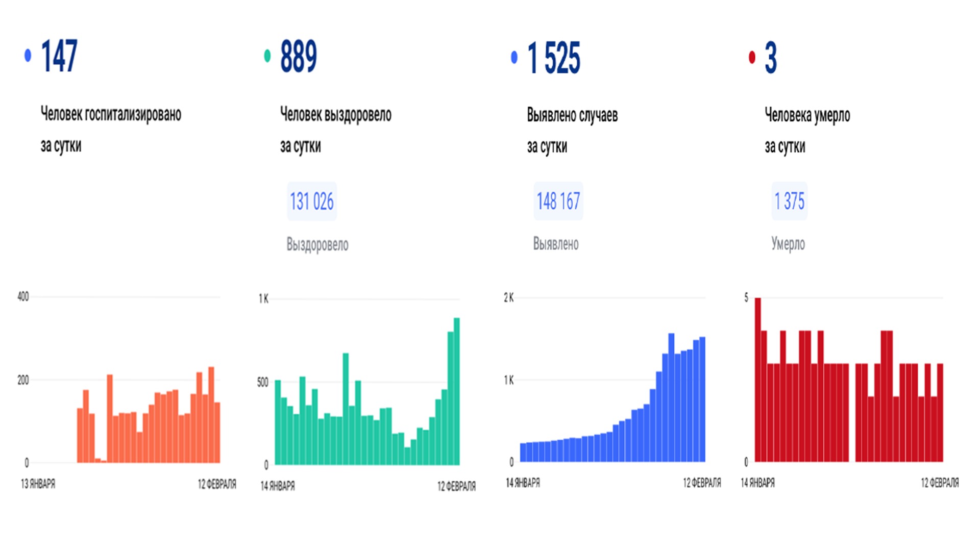Click '14 ЯНВАРЯ' label under green chart

click(278, 486)
